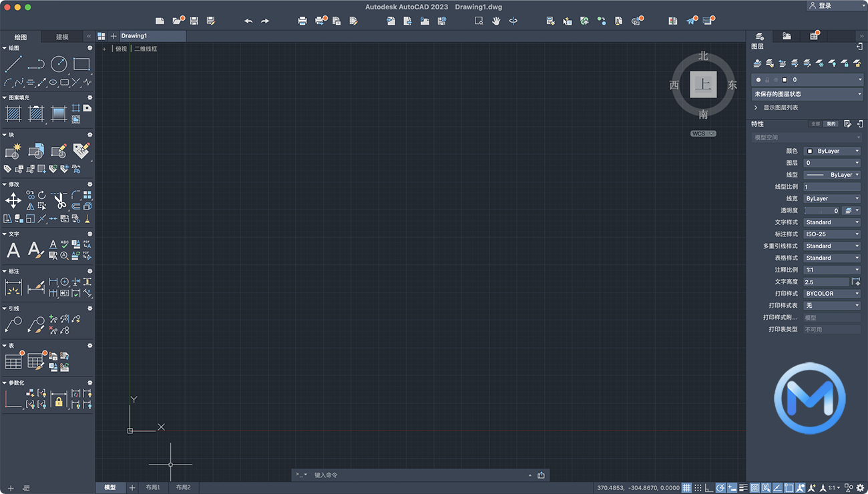
Task: Toggle lineweight display in the status bar
Action: [743, 488]
